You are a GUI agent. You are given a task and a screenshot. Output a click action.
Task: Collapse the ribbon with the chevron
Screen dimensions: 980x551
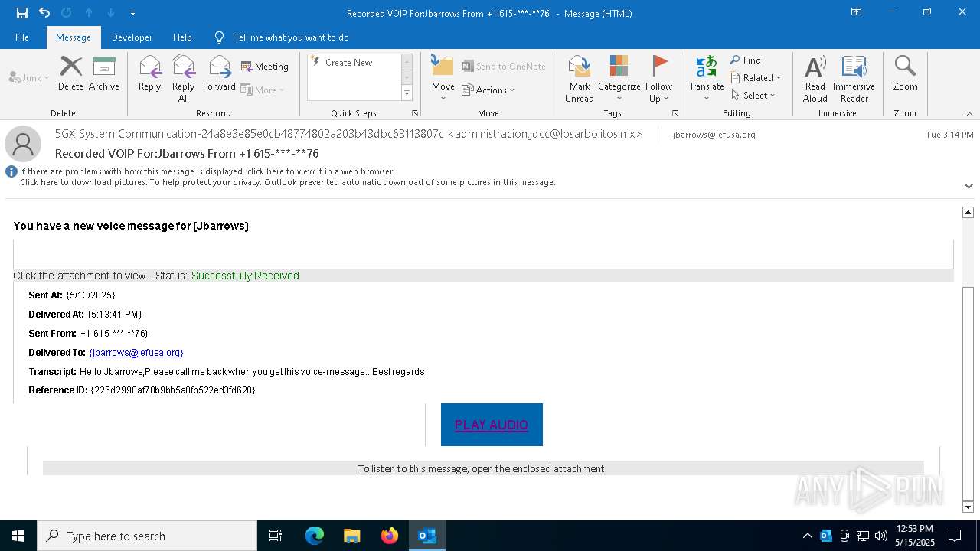point(969,114)
